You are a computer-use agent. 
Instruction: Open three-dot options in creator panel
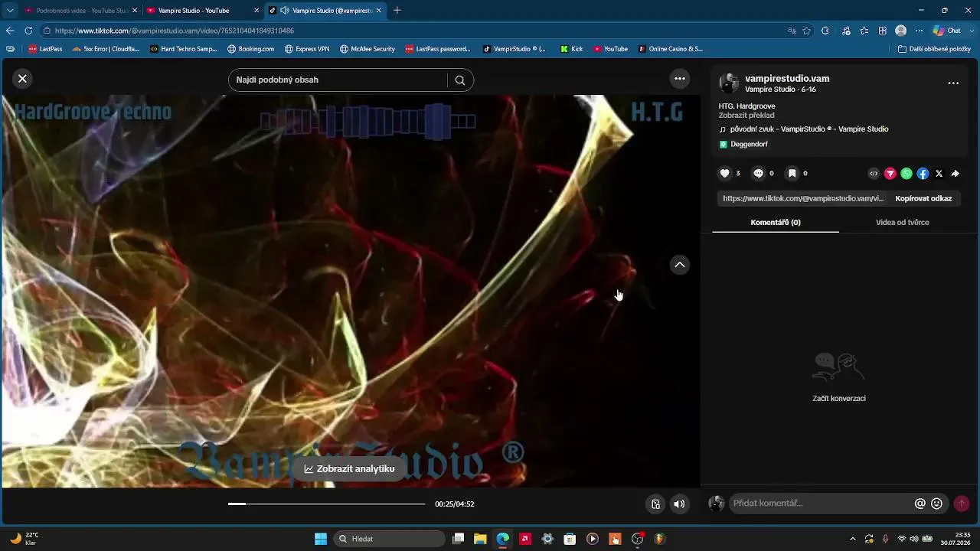point(953,83)
